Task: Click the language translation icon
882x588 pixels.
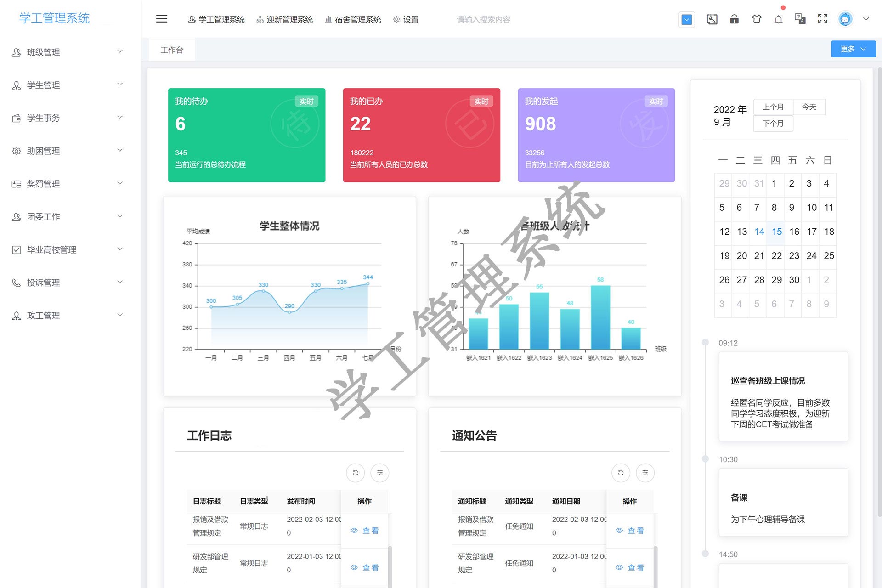Action: point(800,19)
